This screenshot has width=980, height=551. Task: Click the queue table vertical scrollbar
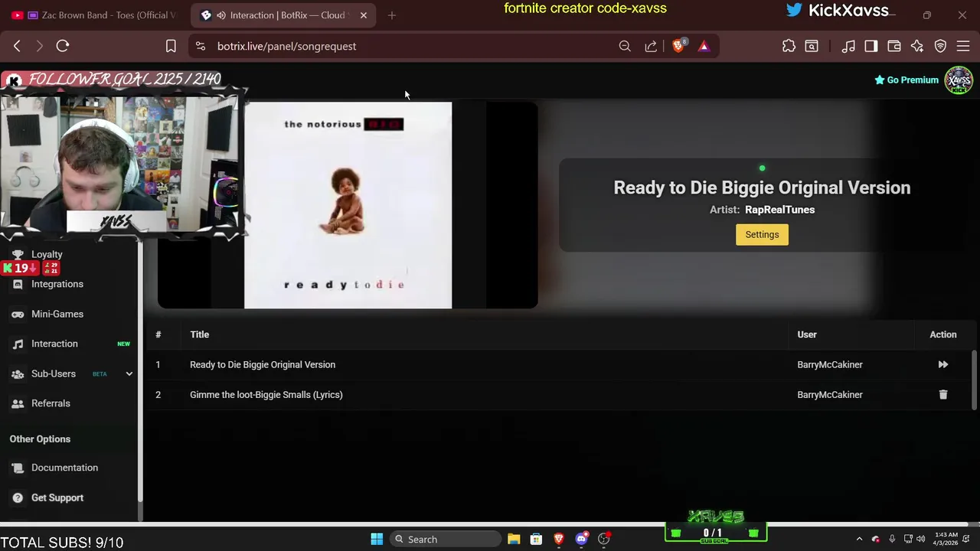pos(974,380)
